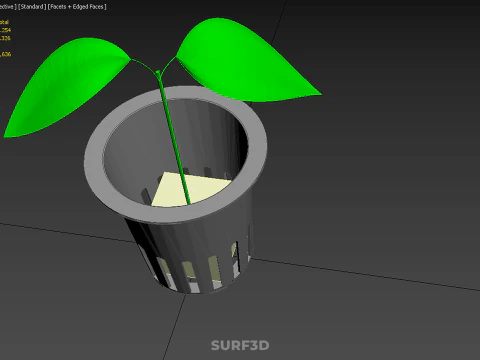This screenshot has height=360, width=480.
Task: Click the thin stalk of the left leaf
Action: (x=144, y=64)
